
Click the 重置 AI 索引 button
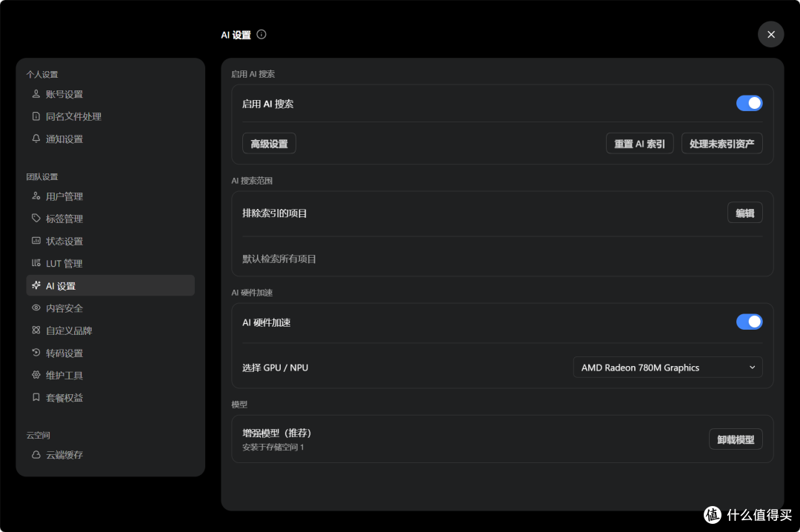tap(639, 144)
